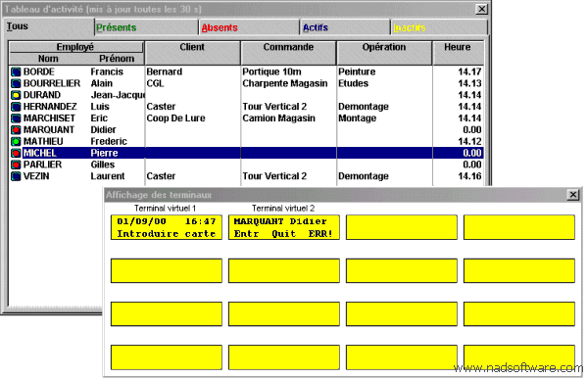
Task: Click the status icon next to BORDE
Action: click(16, 71)
